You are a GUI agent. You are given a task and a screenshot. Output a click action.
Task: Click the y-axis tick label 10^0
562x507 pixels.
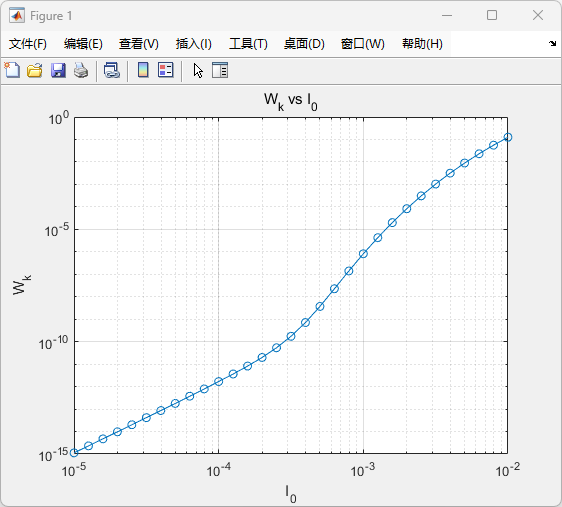(x=58, y=118)
